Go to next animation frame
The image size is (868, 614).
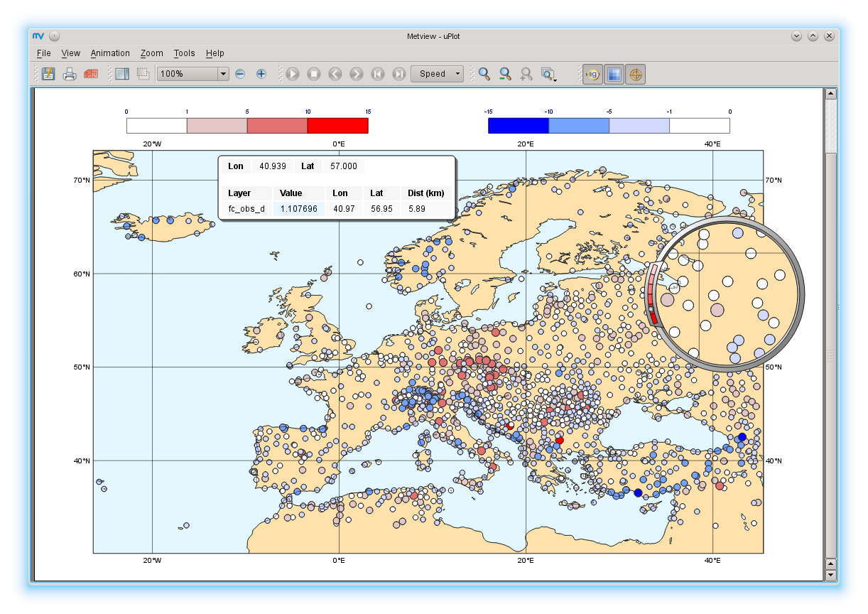tap(357, 73)
